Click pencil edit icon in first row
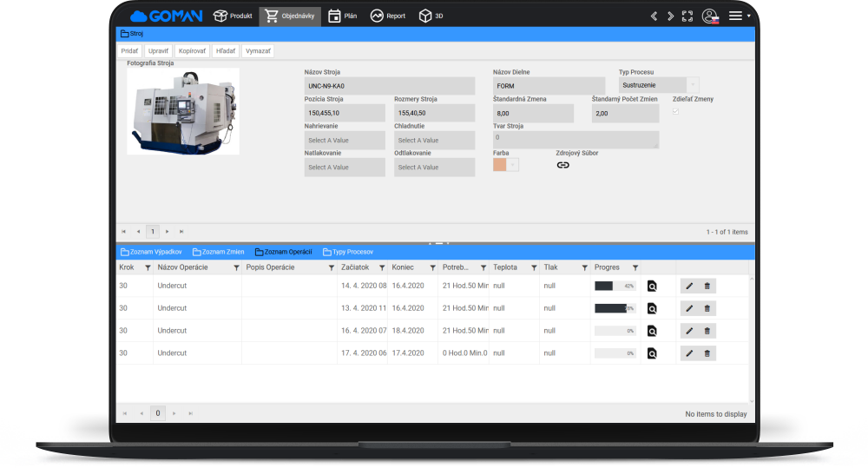Viewport: 868px width, 468px height. pyautogui.click(x=689, y=286)
